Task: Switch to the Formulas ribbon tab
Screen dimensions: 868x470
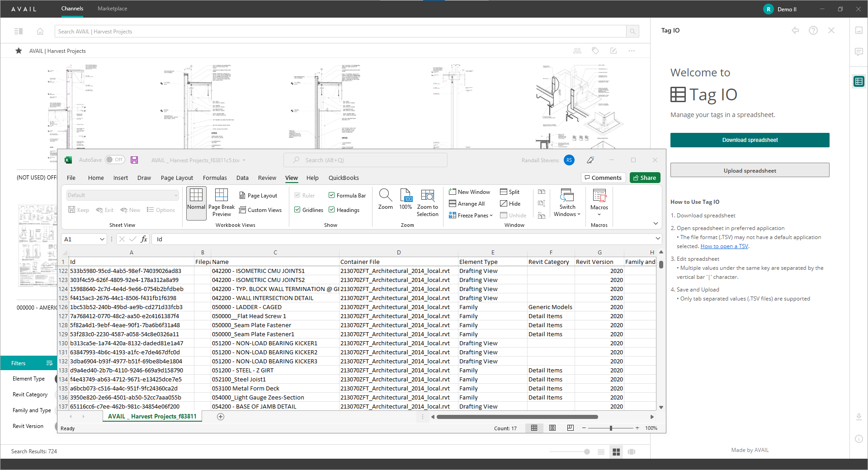Action: [215, 178]
